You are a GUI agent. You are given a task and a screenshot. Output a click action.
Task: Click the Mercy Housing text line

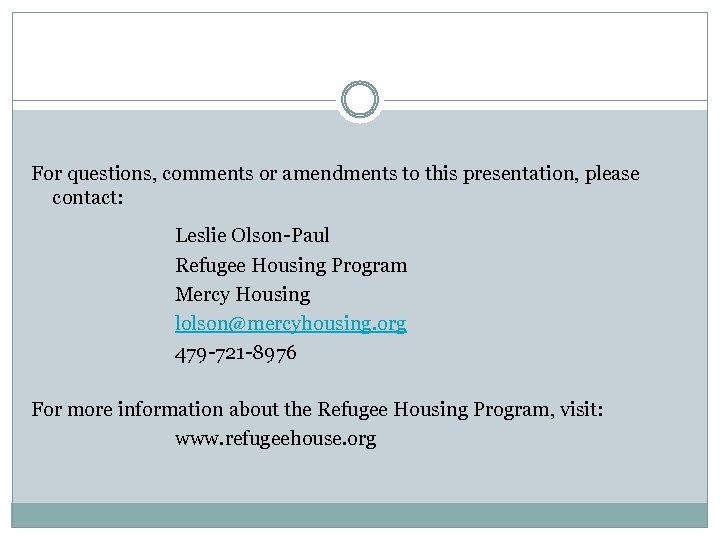click(242, 295)
